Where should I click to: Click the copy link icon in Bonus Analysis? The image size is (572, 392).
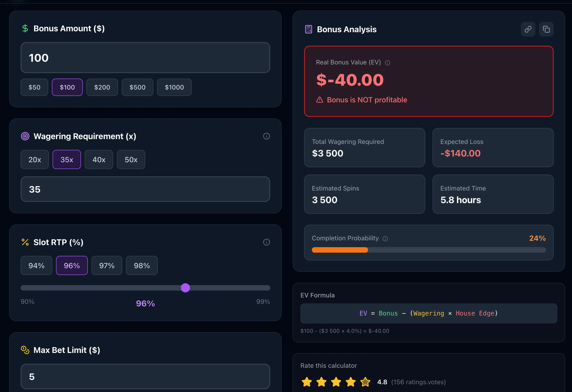(x=528, y=29)
